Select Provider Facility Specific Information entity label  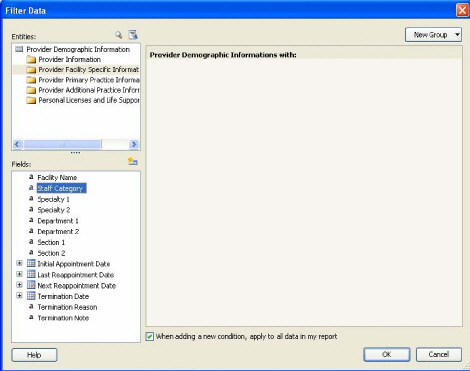[89, 70]
